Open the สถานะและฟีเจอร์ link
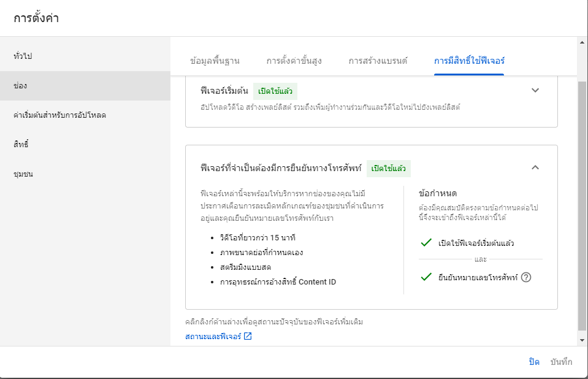Screen dimensions: 588x379 pos(213,336)
